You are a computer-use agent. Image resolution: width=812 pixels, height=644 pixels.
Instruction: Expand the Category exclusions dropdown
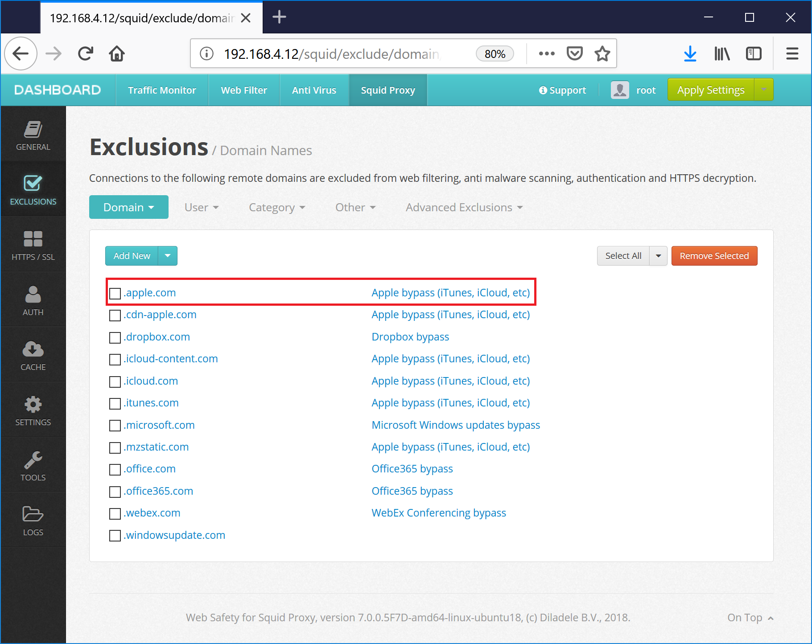click(277, 207)
